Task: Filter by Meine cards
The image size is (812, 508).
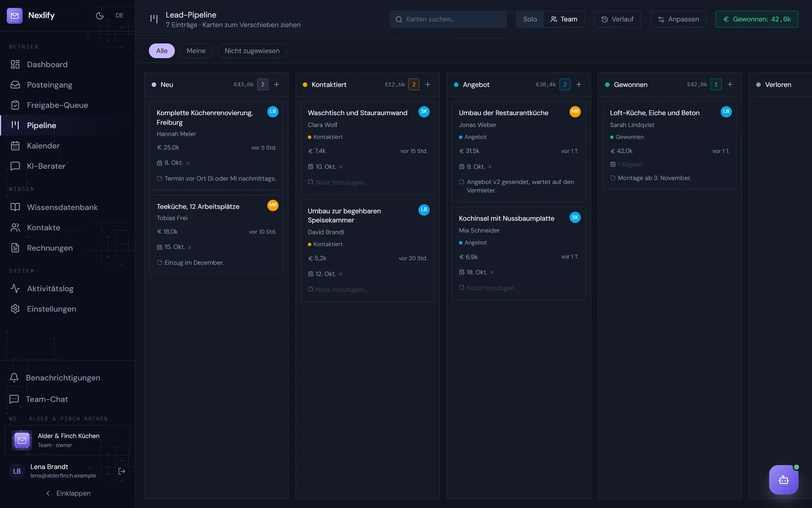Action: click(196, 51)
